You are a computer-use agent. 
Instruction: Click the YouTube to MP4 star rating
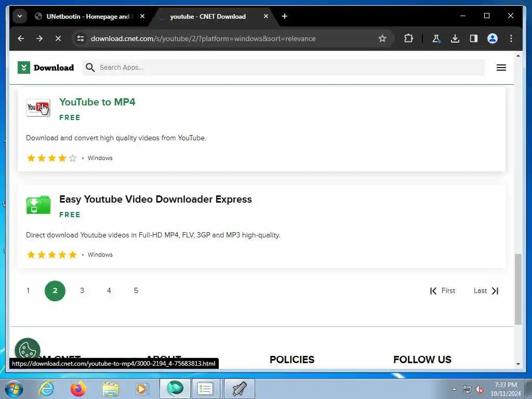(52, 158)
